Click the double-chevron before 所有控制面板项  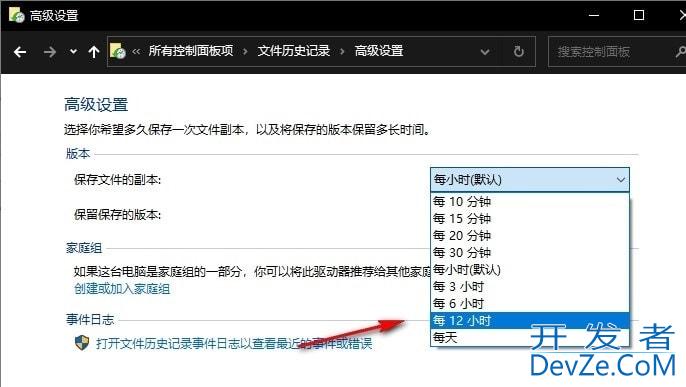click(136, 52)
